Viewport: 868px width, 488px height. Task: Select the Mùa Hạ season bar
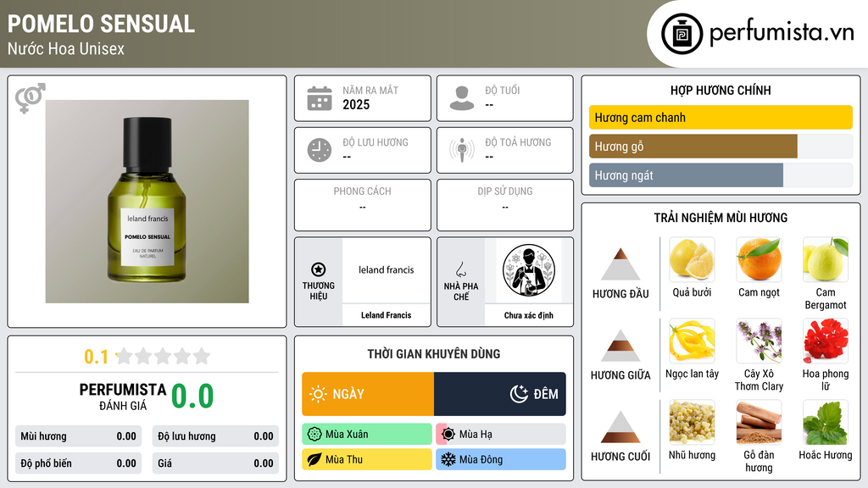pyautogui.click(x=500, y=435)
